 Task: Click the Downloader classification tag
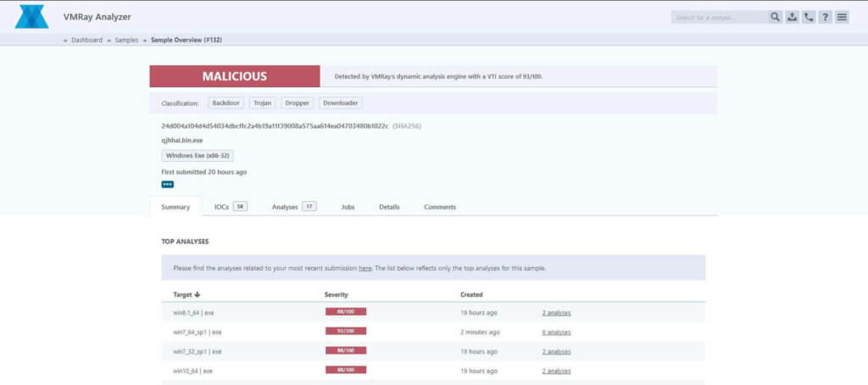[x=341, y=103]
